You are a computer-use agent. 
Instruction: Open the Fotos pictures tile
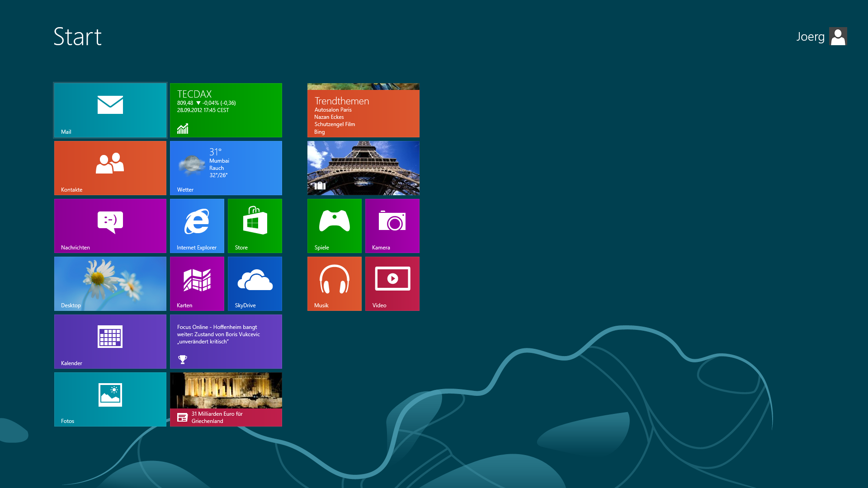(110, 399)
